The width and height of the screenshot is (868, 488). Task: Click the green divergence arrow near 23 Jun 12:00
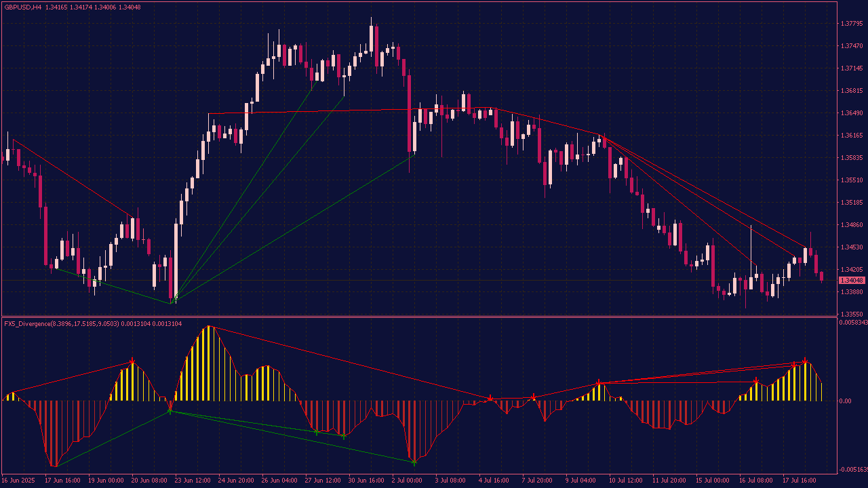[170, 409]
